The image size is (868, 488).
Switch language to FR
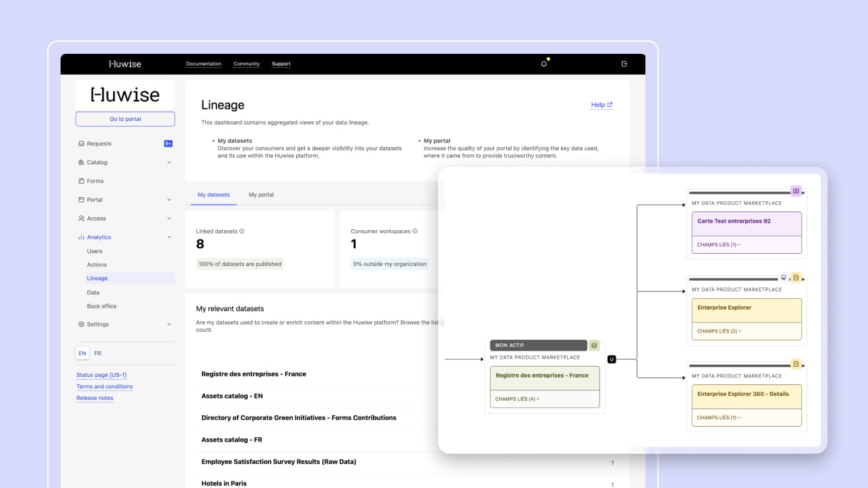[98, 353]
